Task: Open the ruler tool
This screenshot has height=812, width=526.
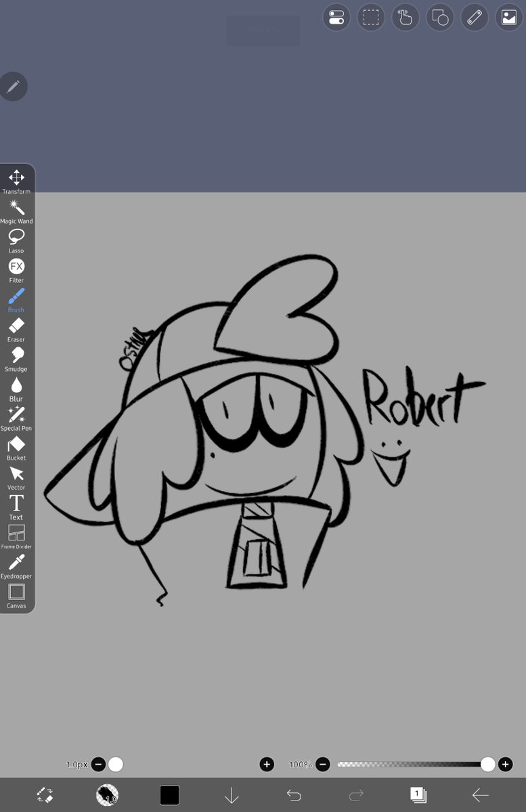Action: coord(475,18)
